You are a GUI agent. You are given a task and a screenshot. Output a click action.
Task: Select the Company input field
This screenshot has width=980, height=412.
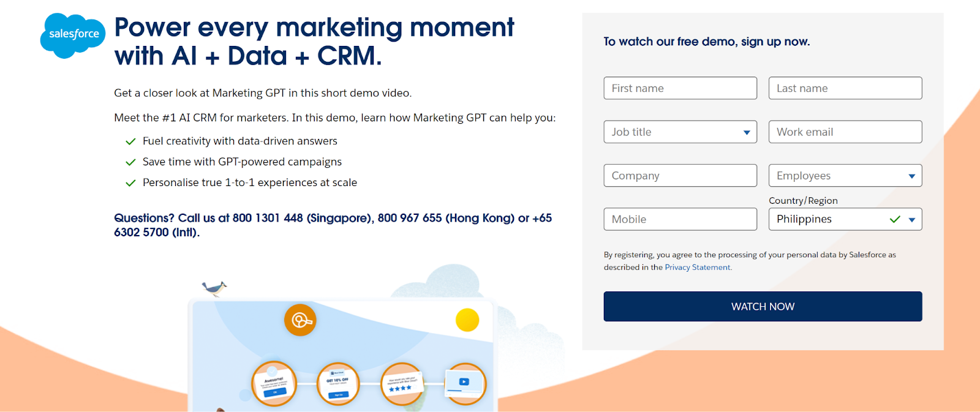[x=680, y=176]
